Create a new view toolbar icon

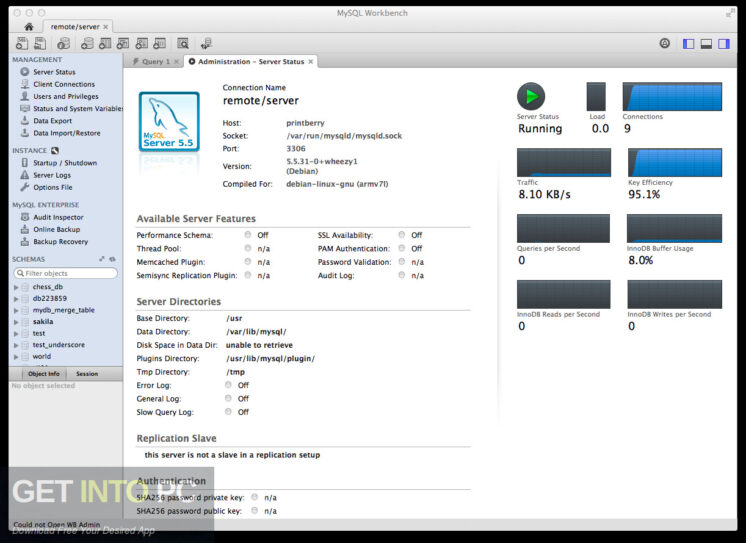tap(123, 44)
